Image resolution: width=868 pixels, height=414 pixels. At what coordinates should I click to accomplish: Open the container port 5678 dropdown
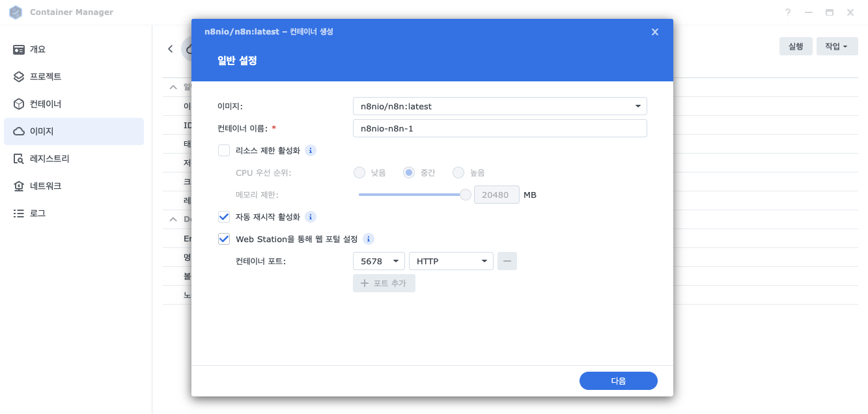[379, 261]
